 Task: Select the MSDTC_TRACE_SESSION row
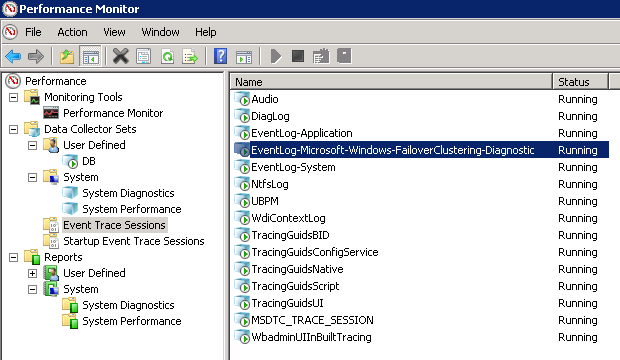(421, 320)
